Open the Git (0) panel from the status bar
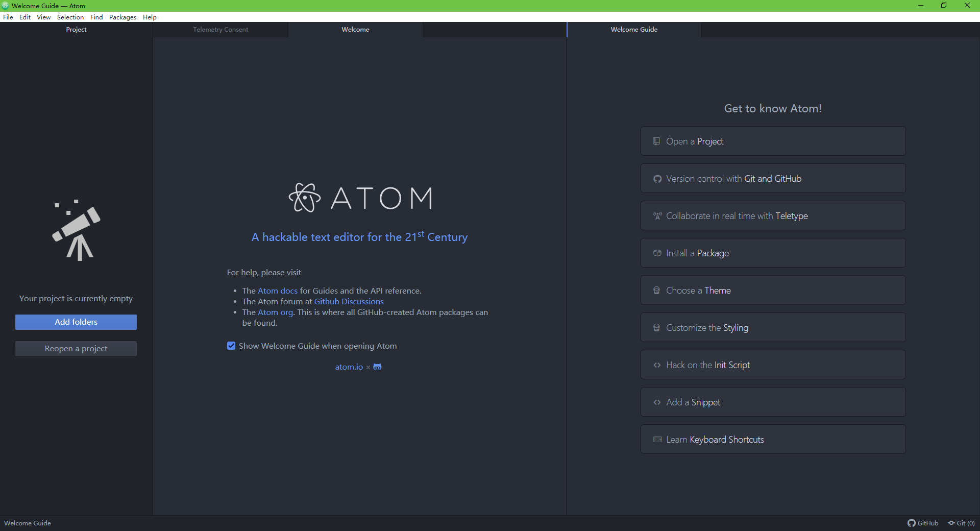The width and height of the screenshot is (980, 531). pos(961,523)
